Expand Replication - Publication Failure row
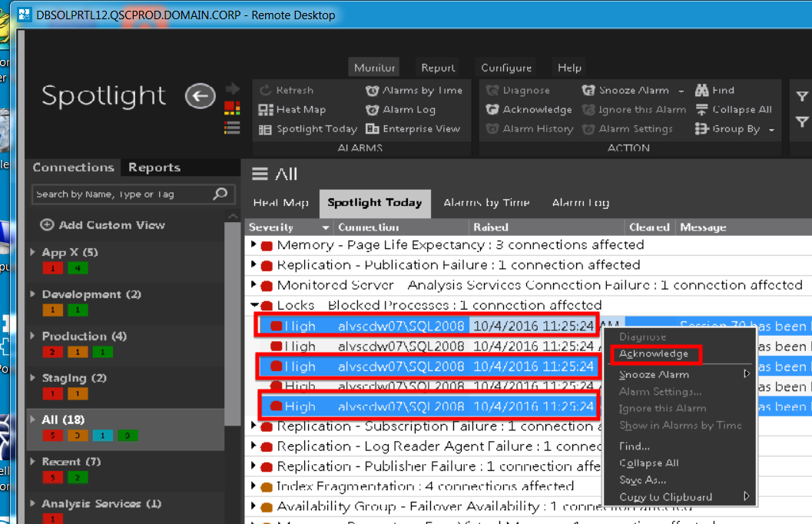This screenshot has height=524, width=812. click(254, 264)
